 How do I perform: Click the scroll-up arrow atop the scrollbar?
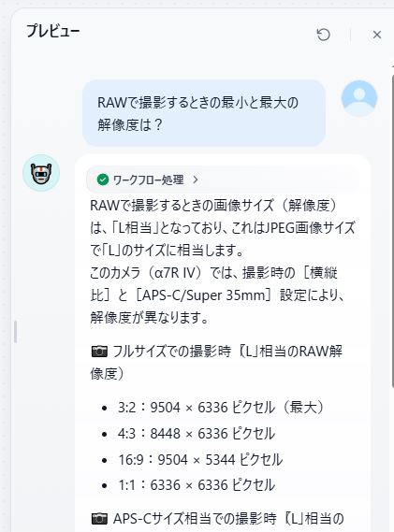pos(392,65)
